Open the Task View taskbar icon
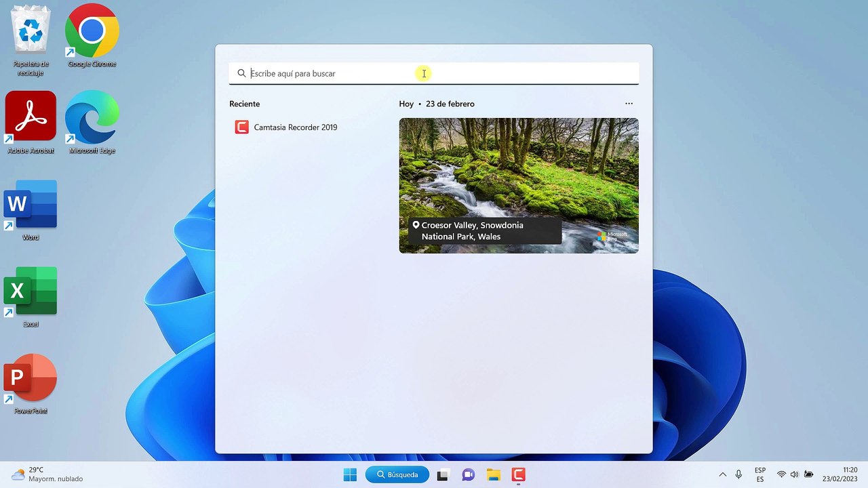The image size is (868, 488). 443,474
